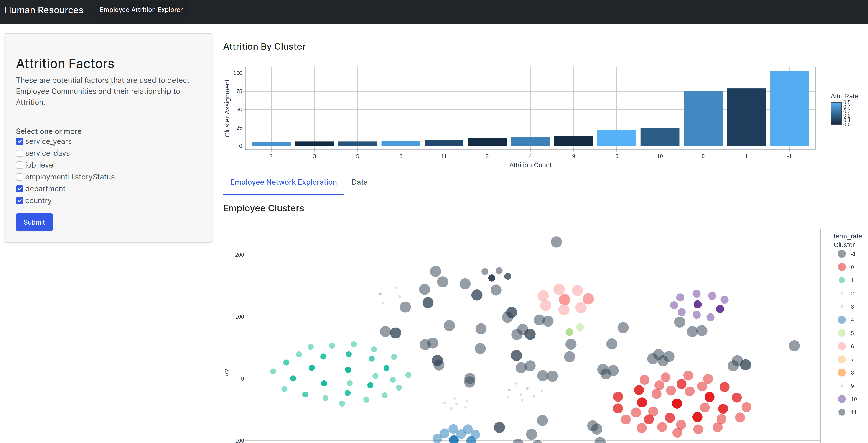868x443 pixels.
Task: Click the 'Attrition By Cluster' heading
Action: [264, 46]
